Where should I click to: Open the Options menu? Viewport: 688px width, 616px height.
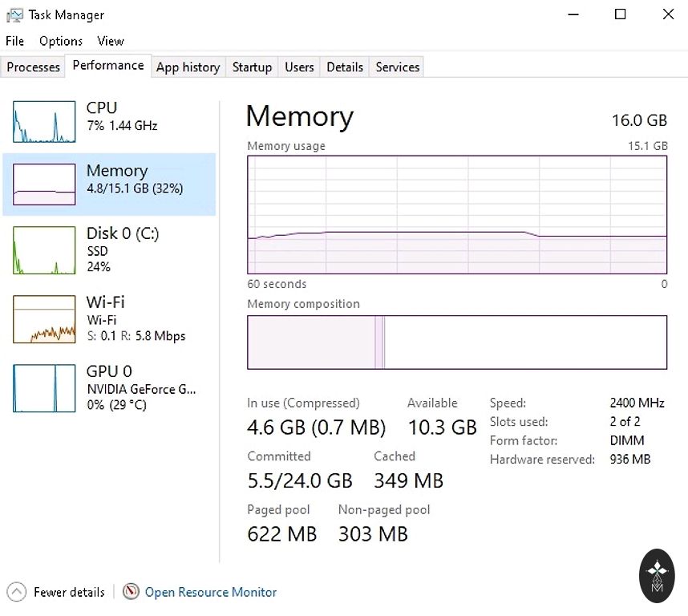(x=61, y=41)
